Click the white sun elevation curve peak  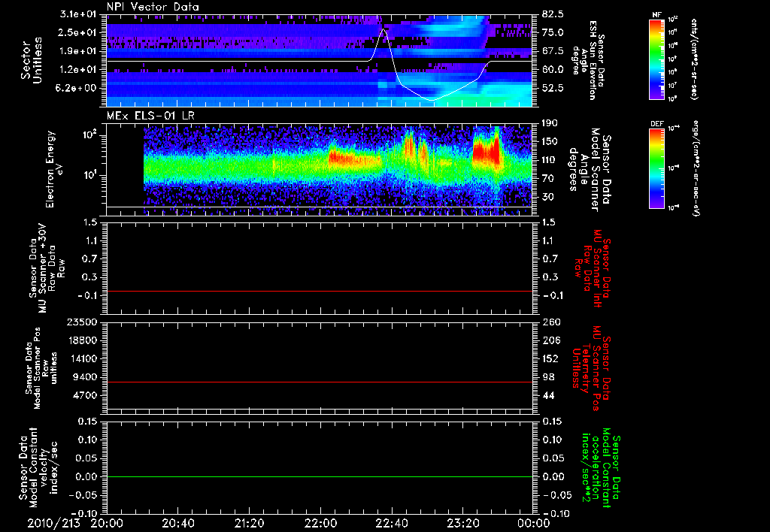(383, 29)
